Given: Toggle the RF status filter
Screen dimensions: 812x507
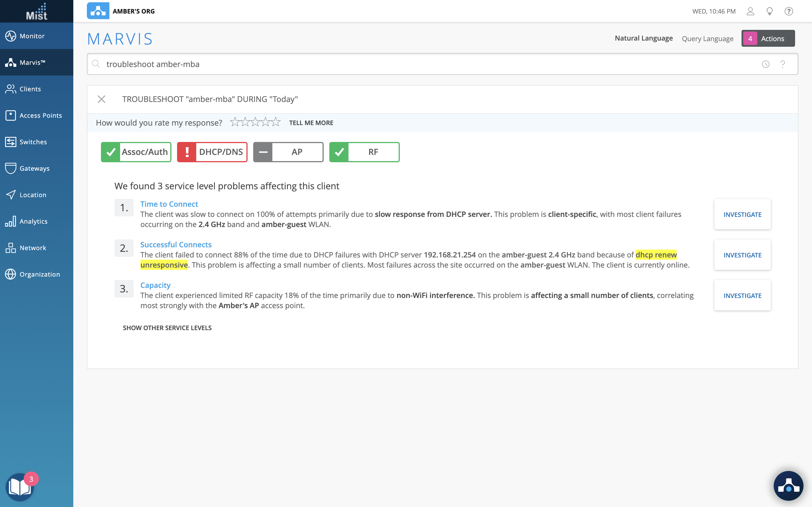Looking at the screenshot, I should click(x=364, y=152).
